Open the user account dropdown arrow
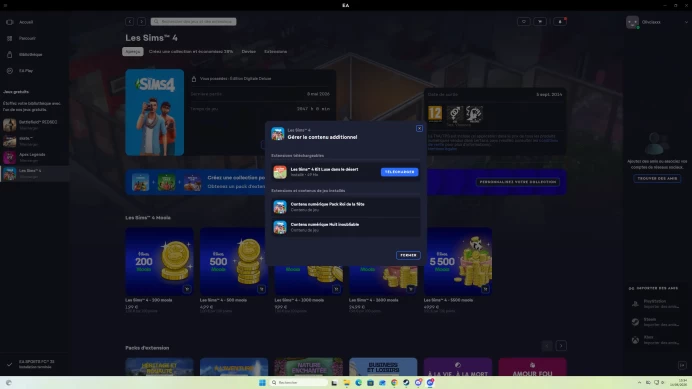The height and width of the screenshot is (389, 692). (686, 22)
